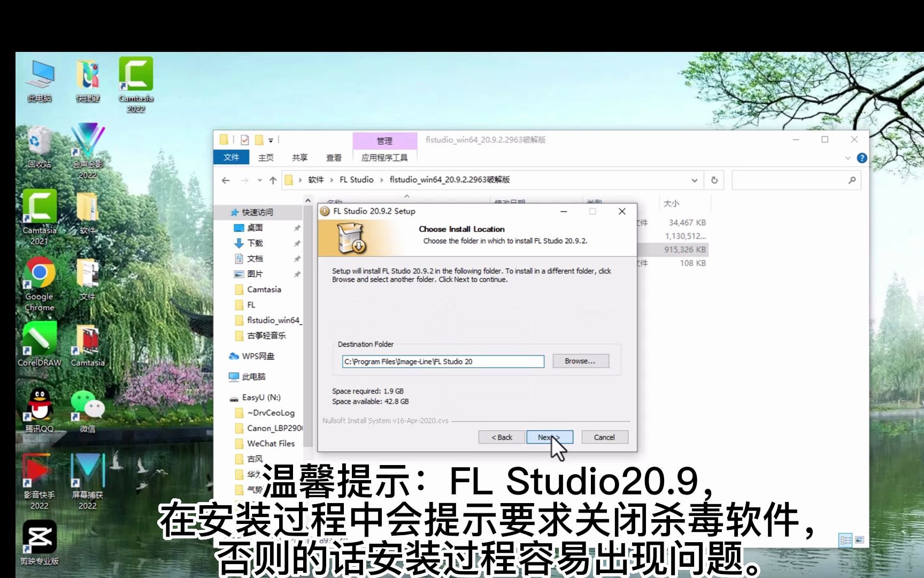Launch 影音快手 2022 desktop shortcut
Image resolution: width=924 pixels, height=578 pixels.
39,482
